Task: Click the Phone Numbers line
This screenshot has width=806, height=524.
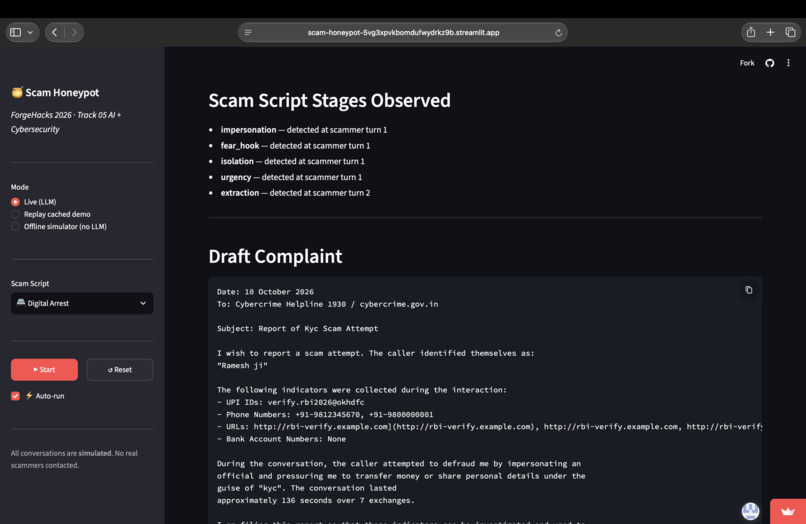Action: click(325, 414)
